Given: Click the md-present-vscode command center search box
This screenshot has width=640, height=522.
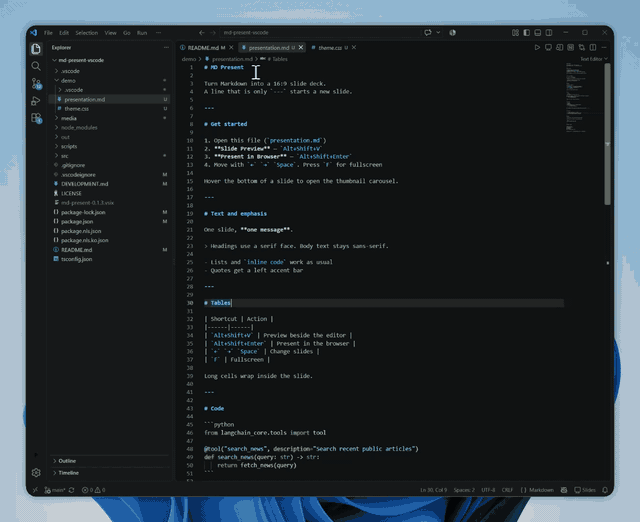Looking at the screenshot, I should [320, 33].
